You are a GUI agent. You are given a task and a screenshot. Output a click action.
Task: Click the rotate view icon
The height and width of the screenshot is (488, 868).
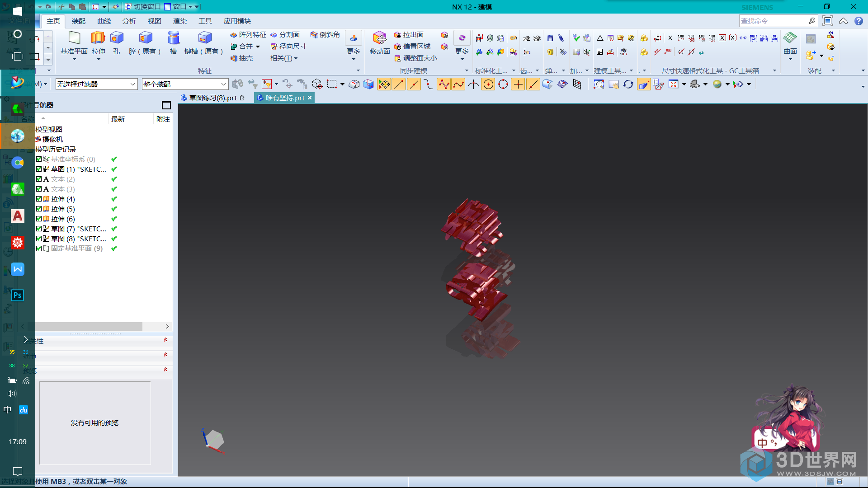628,84
